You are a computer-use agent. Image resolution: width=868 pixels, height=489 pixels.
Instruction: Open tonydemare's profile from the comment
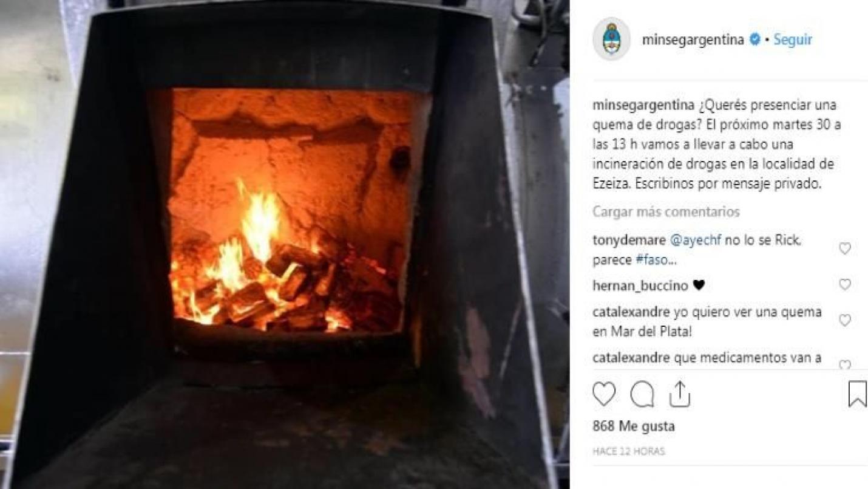coord(629,240)
